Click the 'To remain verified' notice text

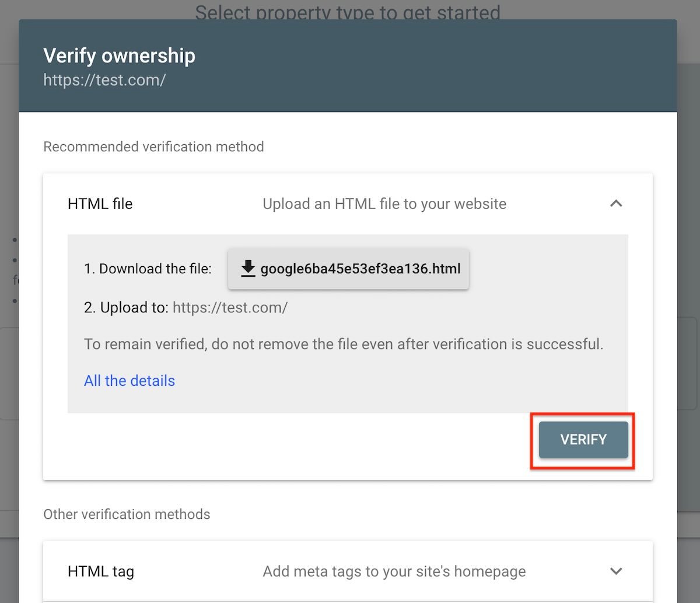344,344
